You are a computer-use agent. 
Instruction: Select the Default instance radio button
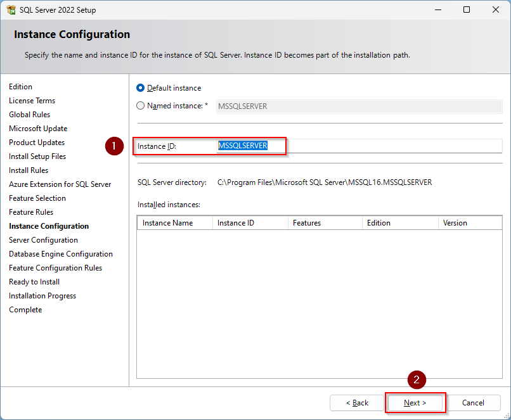[x=141, y=88]
